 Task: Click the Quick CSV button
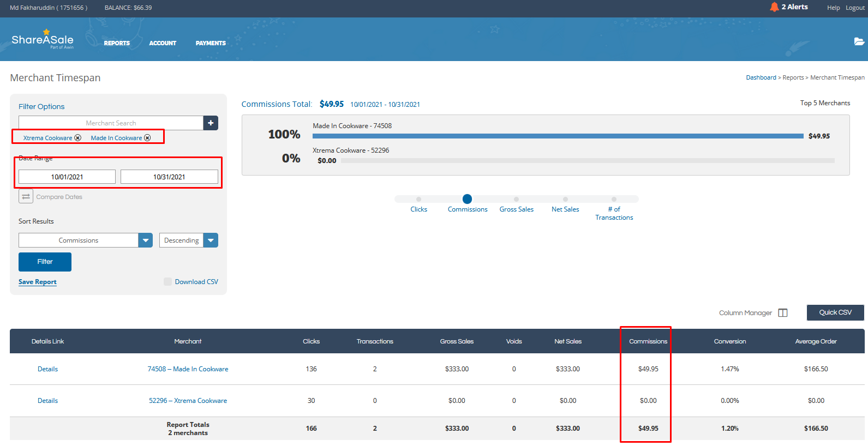coord(835,312)
